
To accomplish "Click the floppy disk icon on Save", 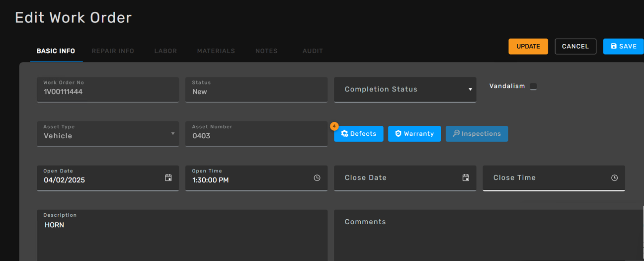I will (x=614, y=46).
